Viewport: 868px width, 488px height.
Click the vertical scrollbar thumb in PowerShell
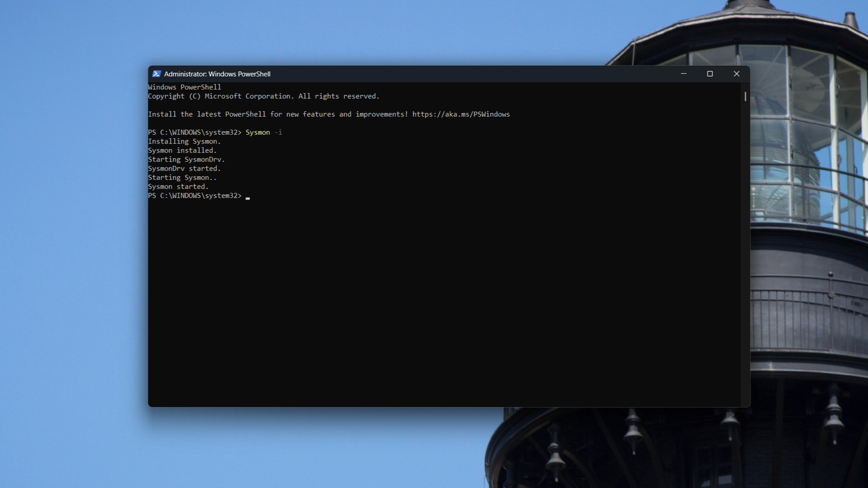[745, 97]
